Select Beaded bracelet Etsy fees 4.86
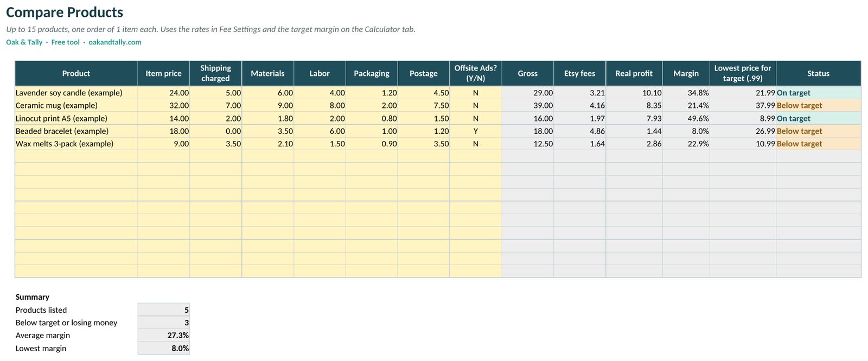 [x=580, y=131]
